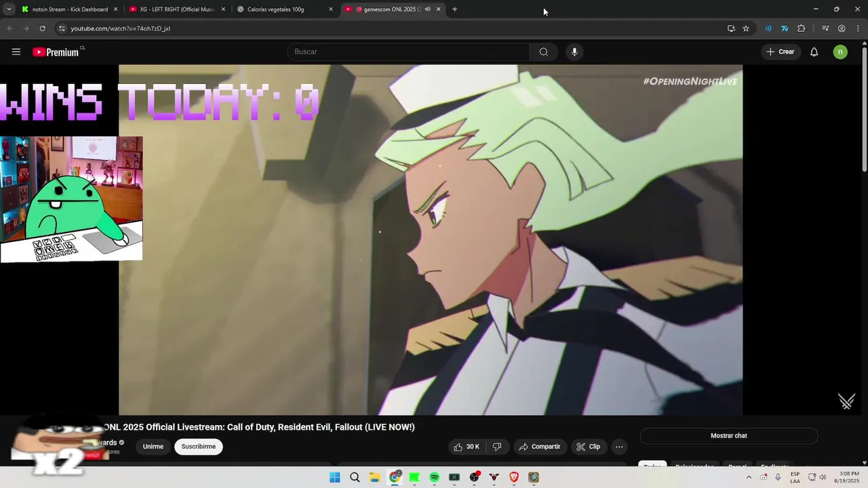The height and width of the screenshot is (488, 868).
Task: Create a Clip of the video
Action: [x=588, y=447]
